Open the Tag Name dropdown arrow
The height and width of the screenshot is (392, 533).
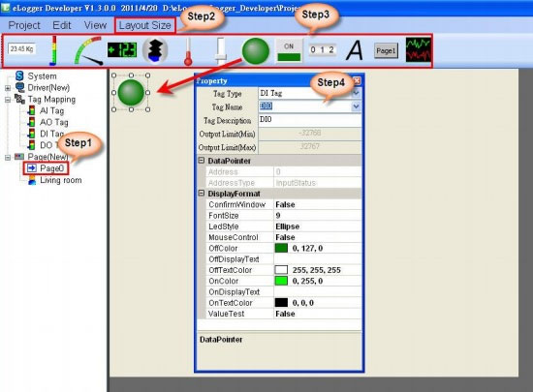[x=356, y=106]
